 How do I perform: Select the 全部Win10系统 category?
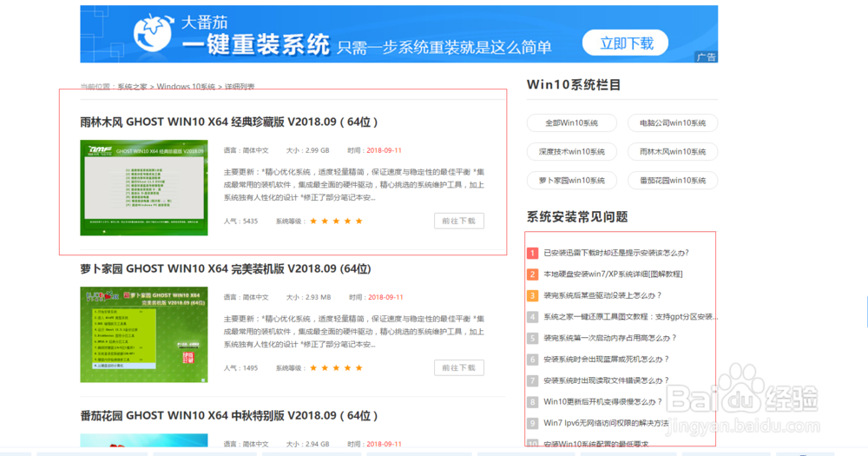click(x=572, y=123)
